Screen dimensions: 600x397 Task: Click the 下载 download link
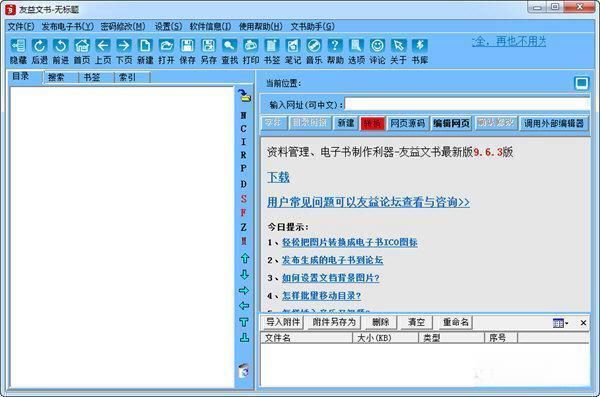(278, 177)
